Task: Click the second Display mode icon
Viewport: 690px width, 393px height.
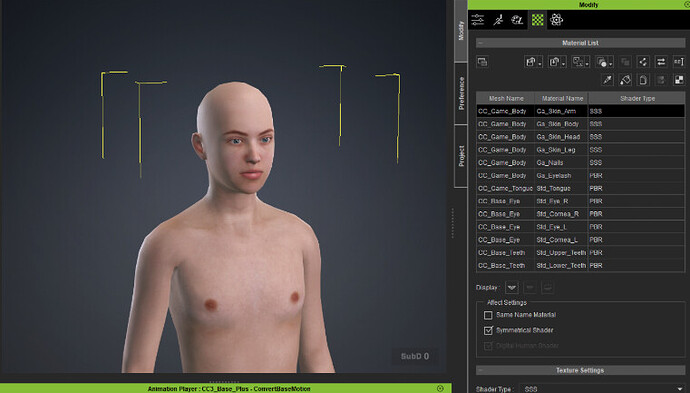Action: [530, 288]
